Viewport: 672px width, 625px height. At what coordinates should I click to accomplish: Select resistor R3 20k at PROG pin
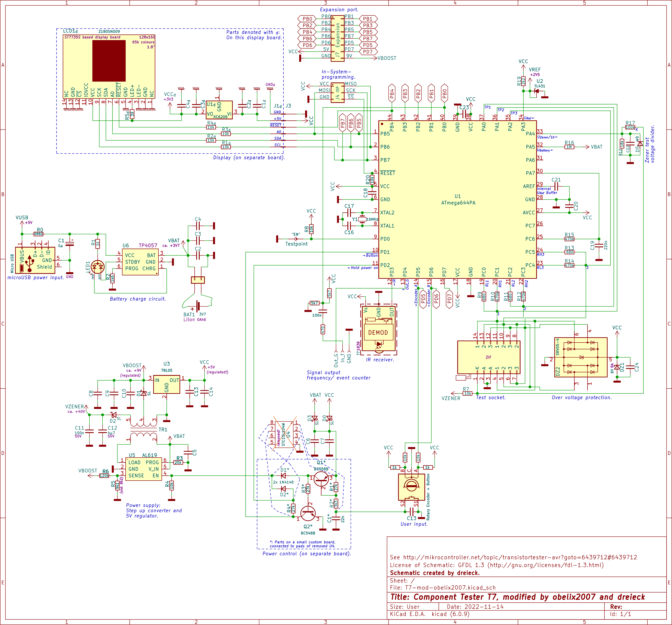point(178,462)
